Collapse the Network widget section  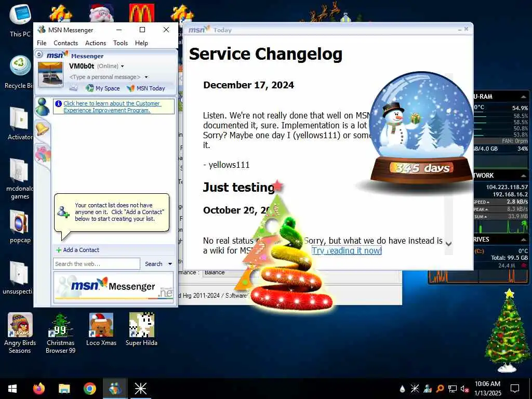click(523, 176)
